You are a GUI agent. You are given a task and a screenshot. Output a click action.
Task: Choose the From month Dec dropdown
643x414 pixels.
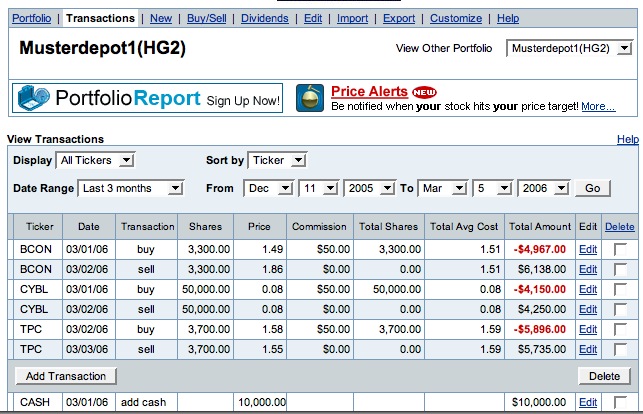269,188
